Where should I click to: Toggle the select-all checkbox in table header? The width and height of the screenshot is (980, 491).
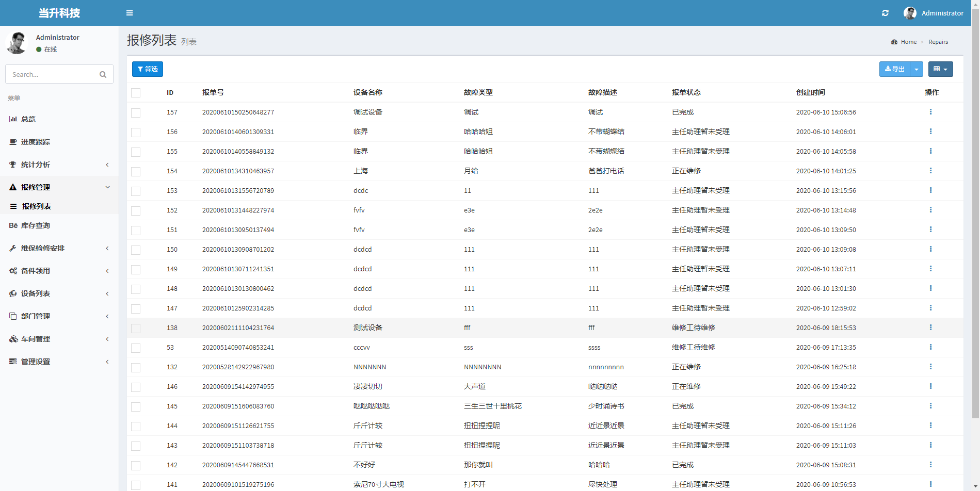click(x=136, y=93)
